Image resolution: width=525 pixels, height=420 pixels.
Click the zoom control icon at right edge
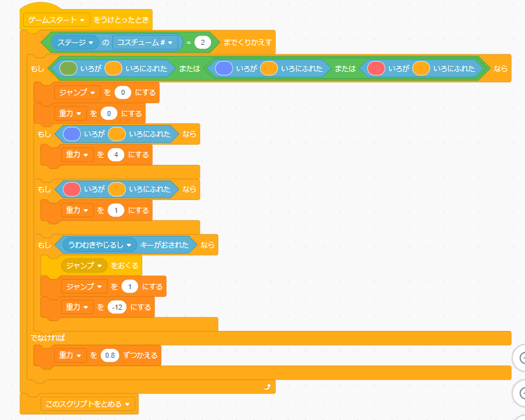[x=521, y=358]
